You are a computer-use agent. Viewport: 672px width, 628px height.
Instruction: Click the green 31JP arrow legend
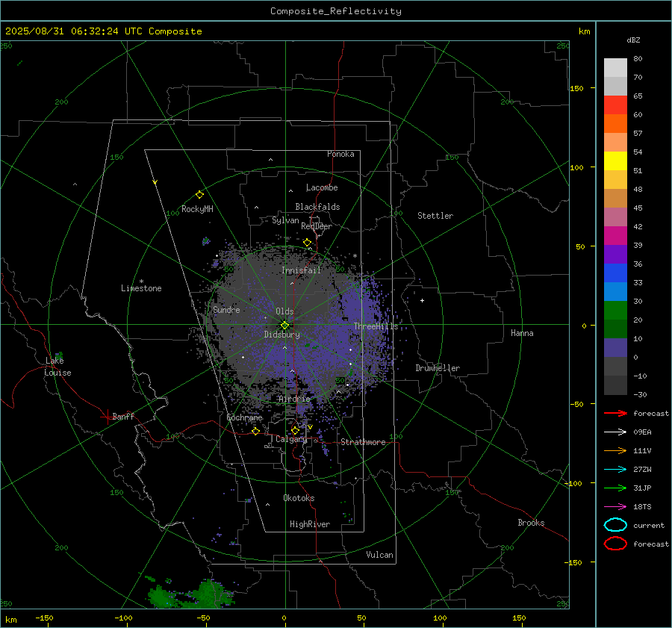[615, 488]
